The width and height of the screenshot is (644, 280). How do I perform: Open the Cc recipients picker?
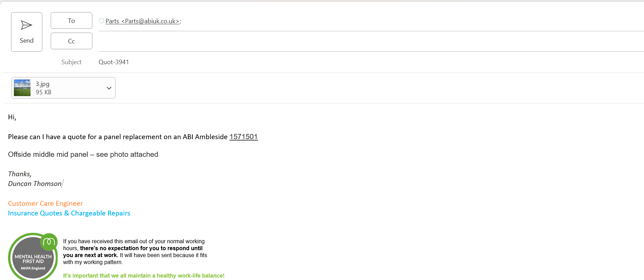click(x=72, y=41)
